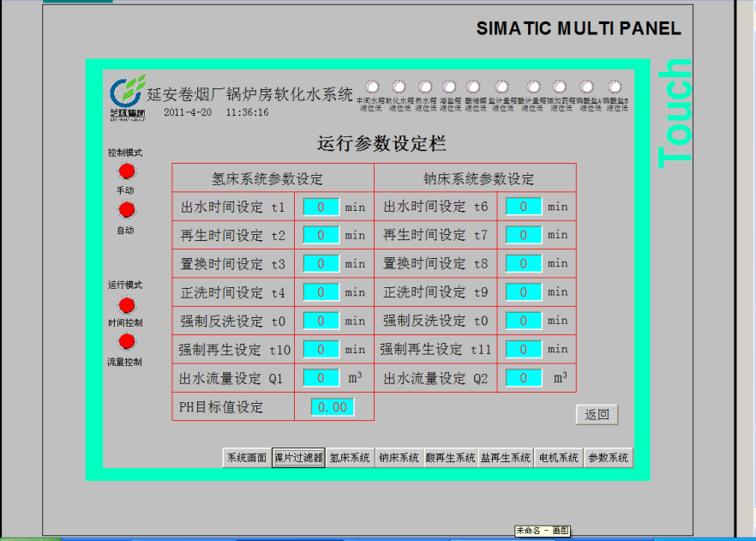The height and width of the screenshot is (541, 756).
Task: Click the 碱加药箱 low level indicator lamp
Action: tap(560, 87)
